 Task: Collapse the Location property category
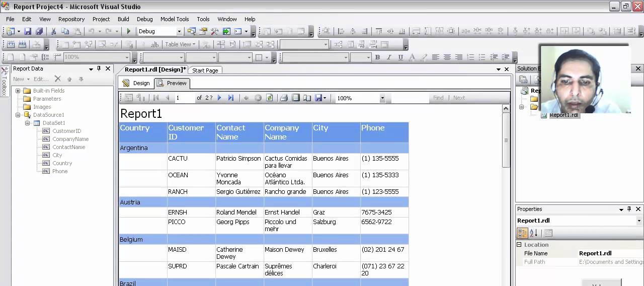coord(519,245)
